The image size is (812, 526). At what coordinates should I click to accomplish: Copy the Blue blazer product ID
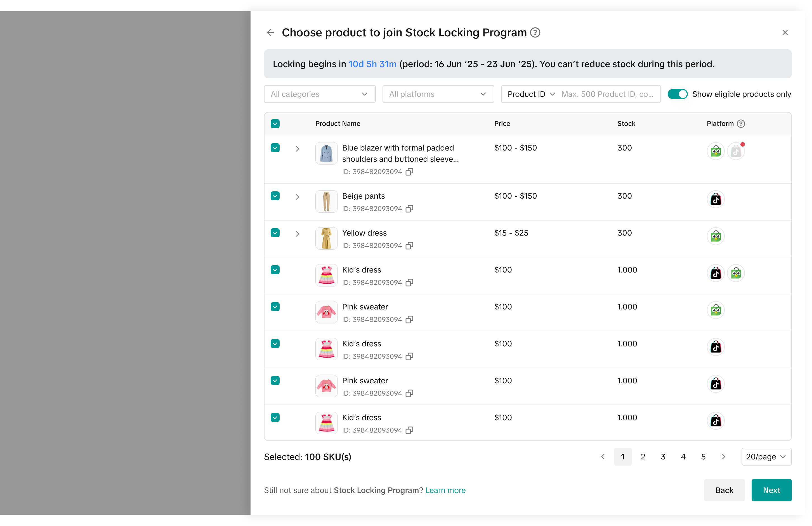click(409, 172)
